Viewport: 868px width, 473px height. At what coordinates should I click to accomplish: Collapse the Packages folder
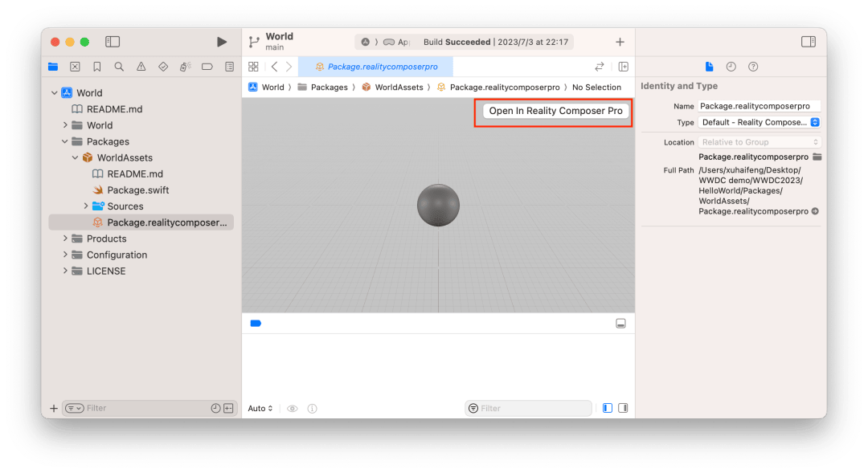(x=65, y=141)
